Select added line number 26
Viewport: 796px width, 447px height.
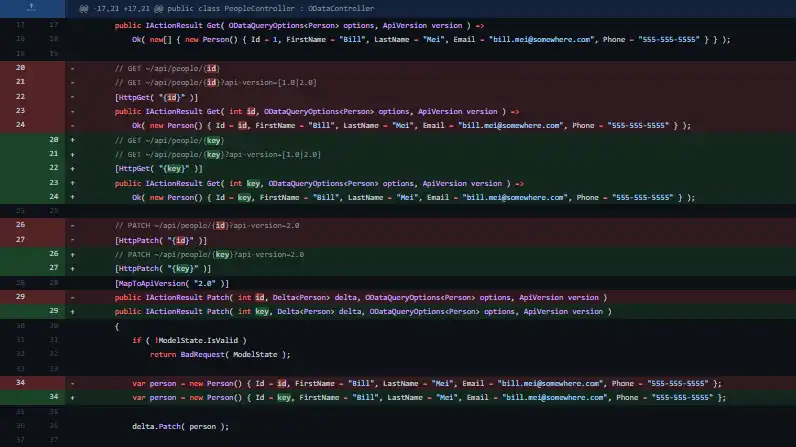tap(54, 254)
